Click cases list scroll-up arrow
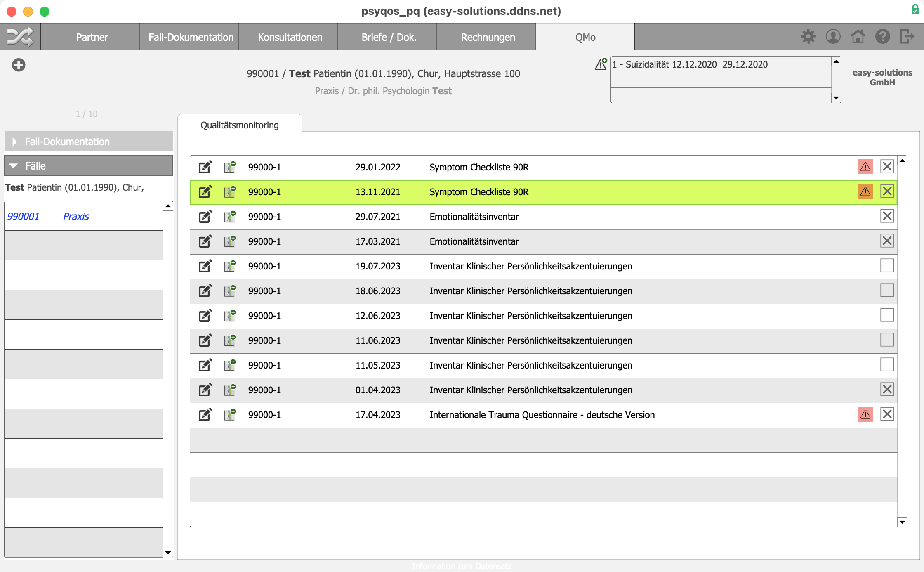The image size is (924, 572). [168, 206]
